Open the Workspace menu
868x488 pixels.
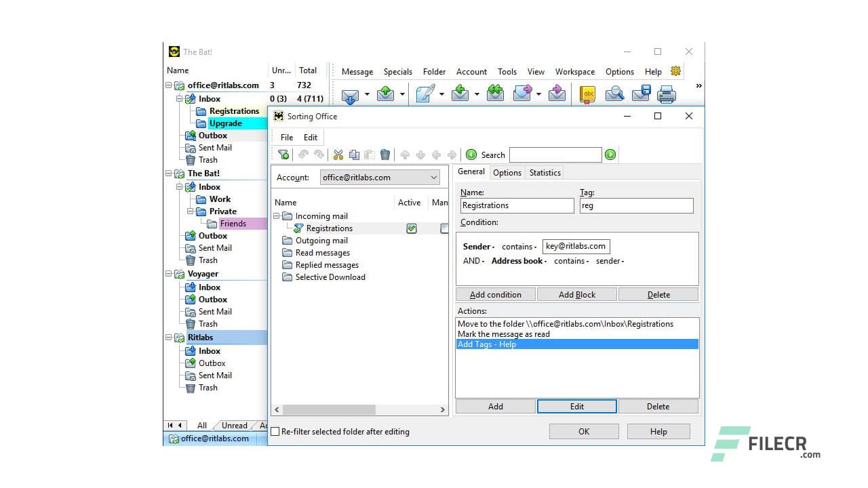574,71
